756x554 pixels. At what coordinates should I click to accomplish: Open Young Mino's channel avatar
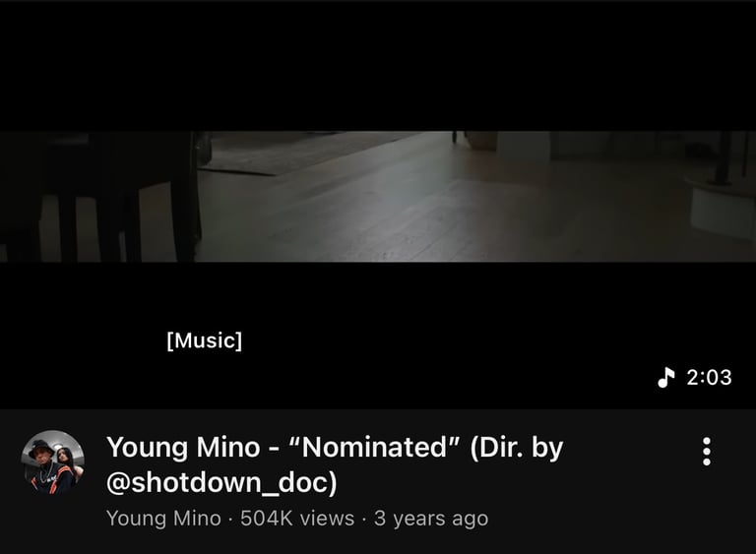(53, 462)
